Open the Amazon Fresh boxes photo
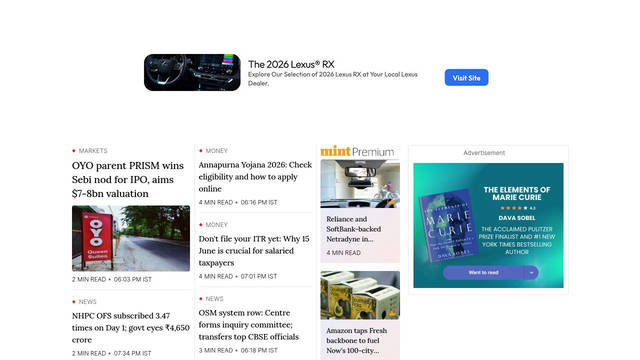 click(360, 295)
